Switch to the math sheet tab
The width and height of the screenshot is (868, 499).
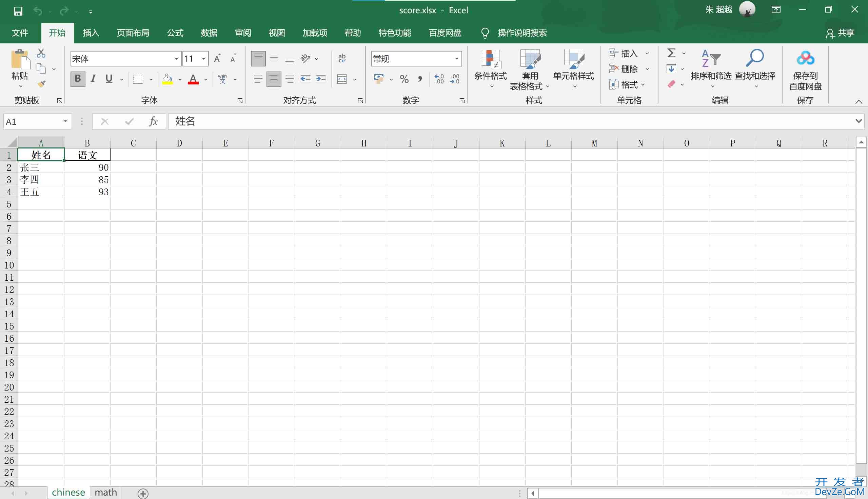[x=106, y=493]
